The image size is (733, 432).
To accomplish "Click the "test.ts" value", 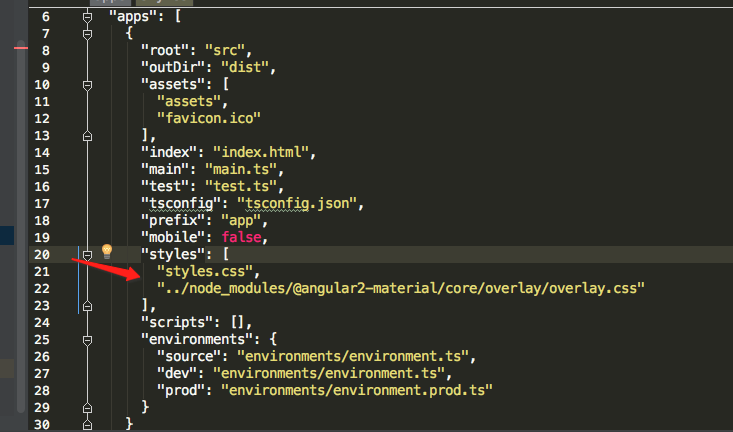I will 241,186.
